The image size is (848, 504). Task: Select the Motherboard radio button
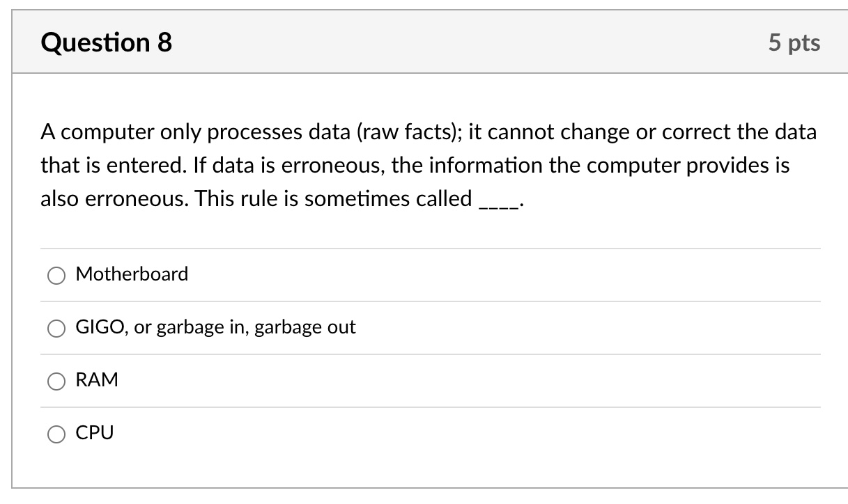tap(56, 276)
